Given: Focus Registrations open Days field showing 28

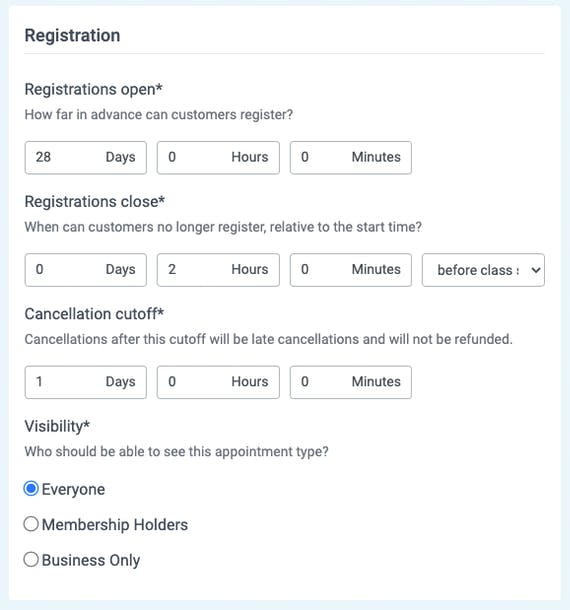Looking at the screenshot, I should point(86,158).
